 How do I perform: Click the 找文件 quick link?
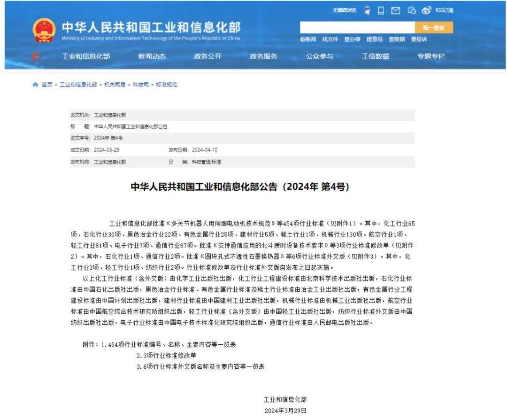(x=330, y=39)
